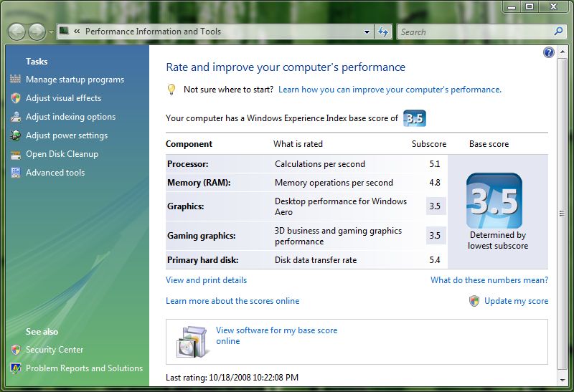The width and height of the screenshot is (574, 392).
Task: Click Update my score link
Action: [x=516, y=301]
